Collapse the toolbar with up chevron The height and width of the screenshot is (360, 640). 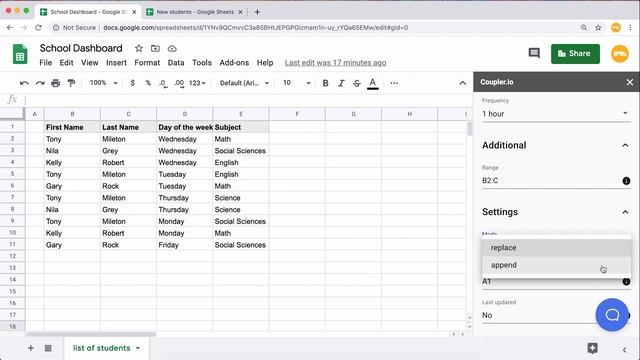[462, 83]
